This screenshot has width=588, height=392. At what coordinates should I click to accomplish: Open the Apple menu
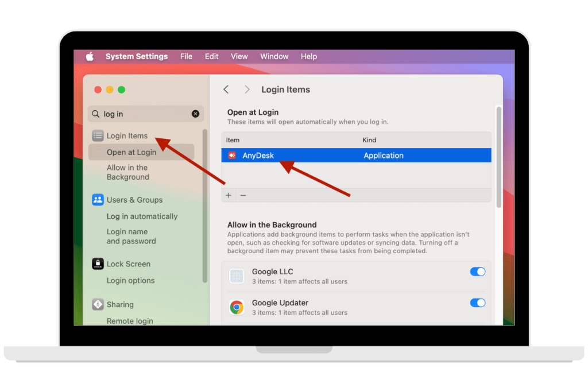click(x=89, y=56)
